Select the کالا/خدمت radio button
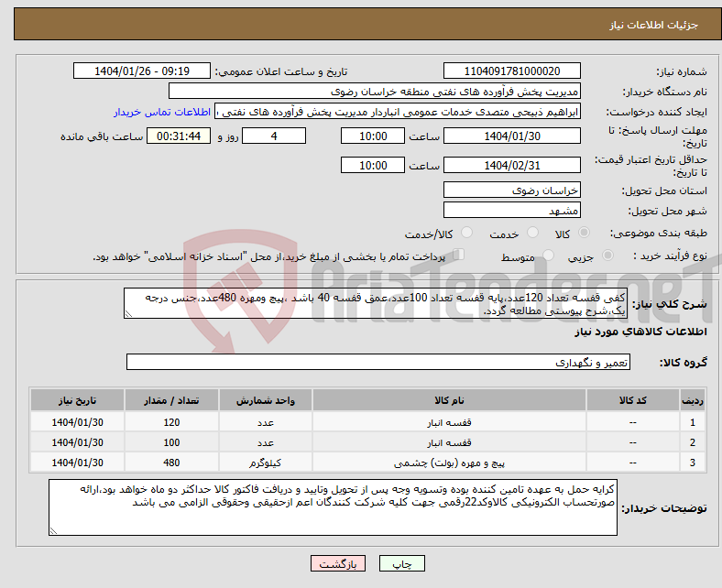 pyautogui.click(x=466, y=233)
